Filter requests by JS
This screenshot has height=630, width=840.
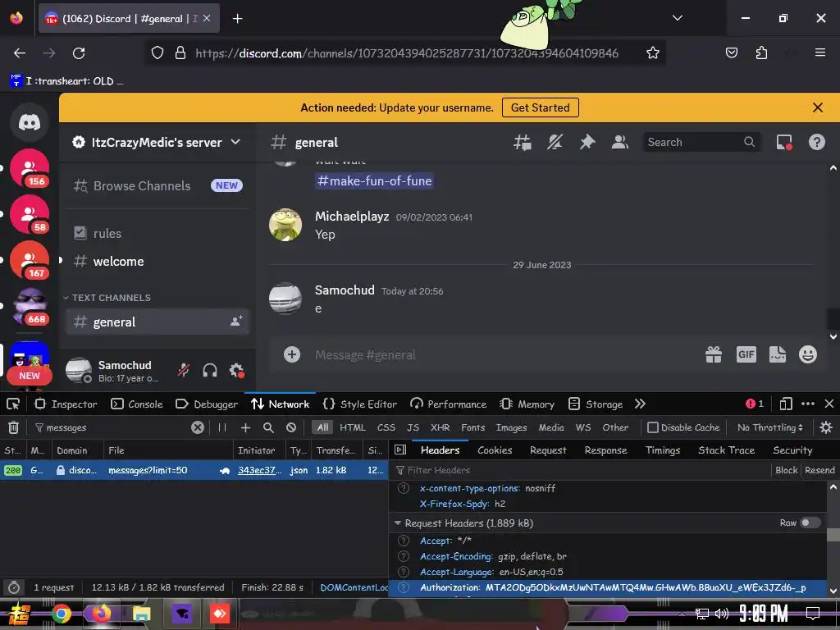(x=413, y=427)
